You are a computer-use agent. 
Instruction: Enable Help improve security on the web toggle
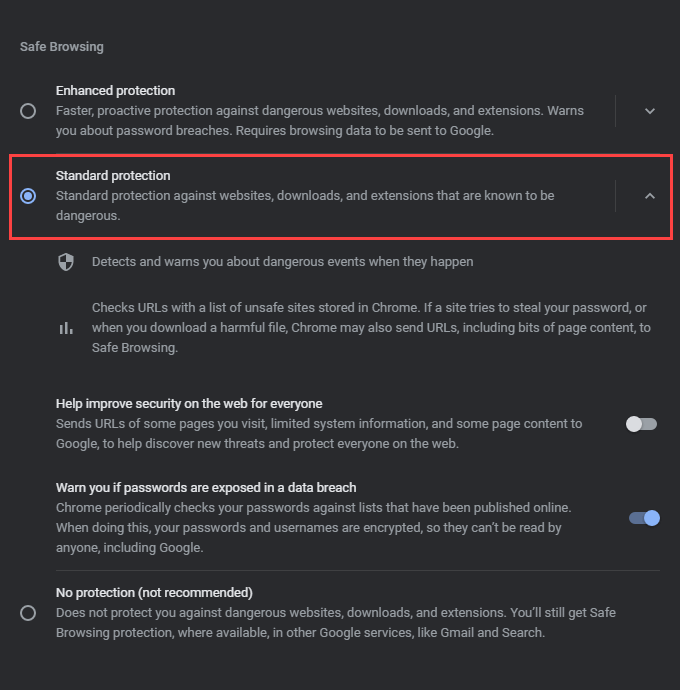(x=641, y=424)
